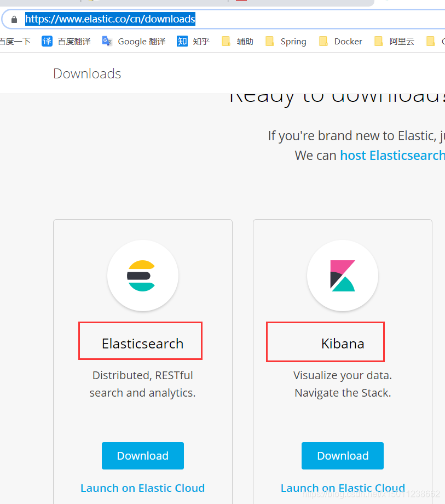The image size is (445, 504).
Task: Click the Downloads page heading
Action: pos(87,73)
